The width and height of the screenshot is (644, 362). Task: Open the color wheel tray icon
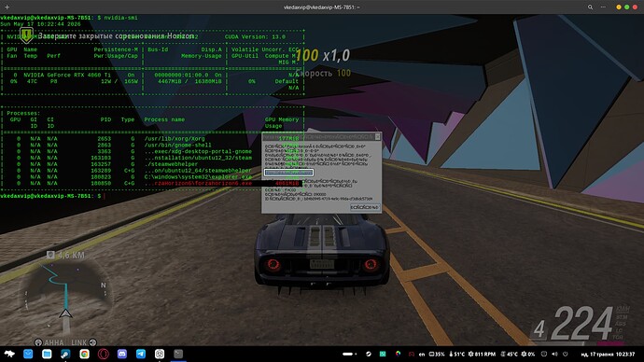(x=398, y=354)
